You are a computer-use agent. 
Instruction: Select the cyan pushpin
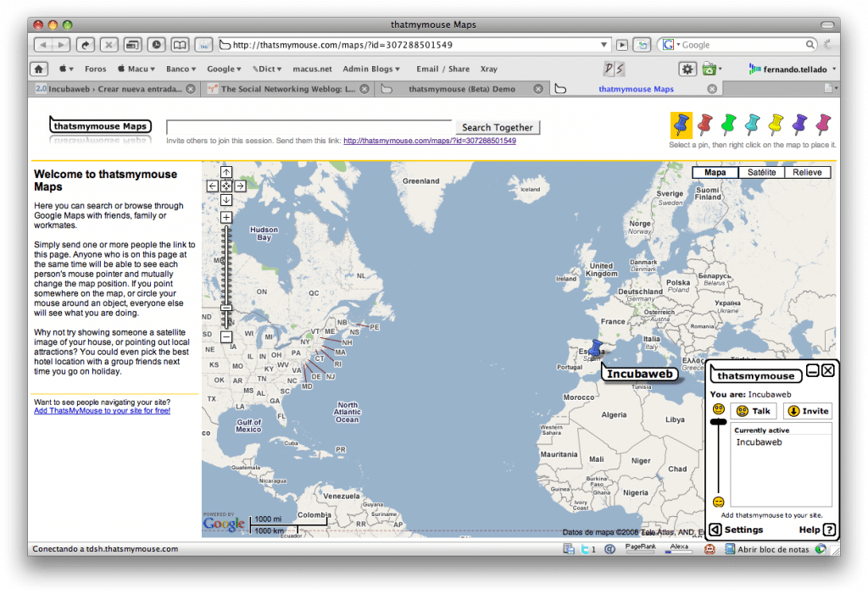click(x=753, y=125)
